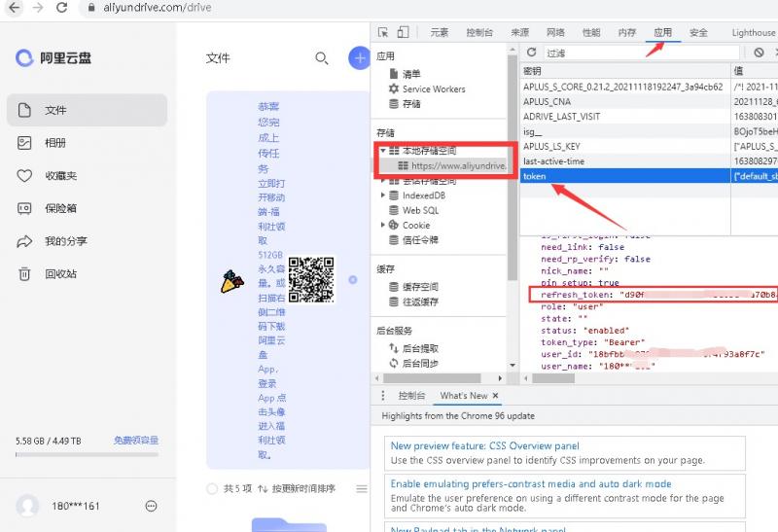Select the ADRIVE_LAST_VISIT key row

click(649, 117)
